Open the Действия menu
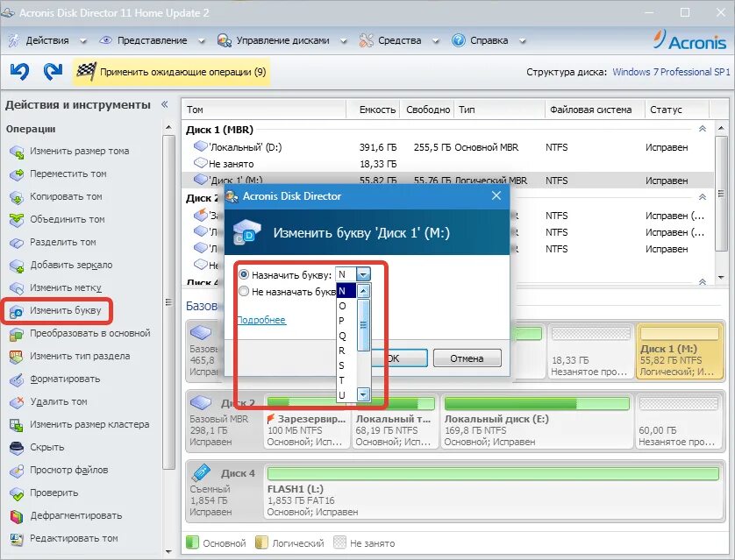735x560 pixels. (x=46, y=40)
